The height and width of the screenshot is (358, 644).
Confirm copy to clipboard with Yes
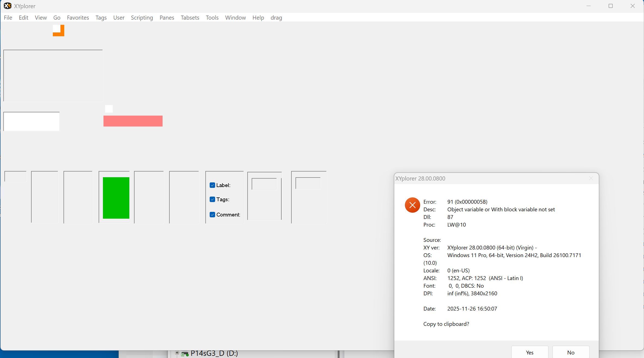[529, 352]
